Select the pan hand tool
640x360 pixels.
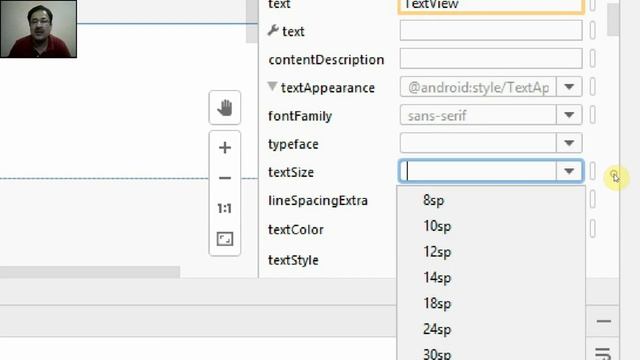click(224, 108)
